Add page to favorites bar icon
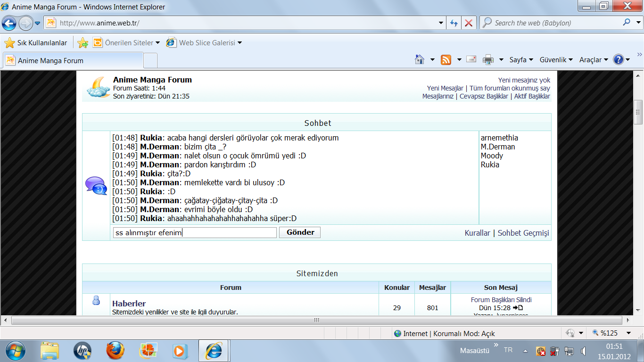Image resolution: width=644 pixels, height=362 pixels. point(83,43)
